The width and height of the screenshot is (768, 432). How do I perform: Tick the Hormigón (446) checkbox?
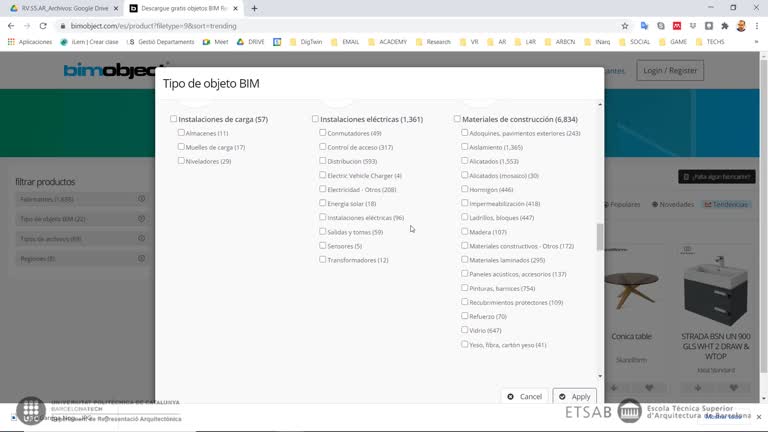[465, 189]
